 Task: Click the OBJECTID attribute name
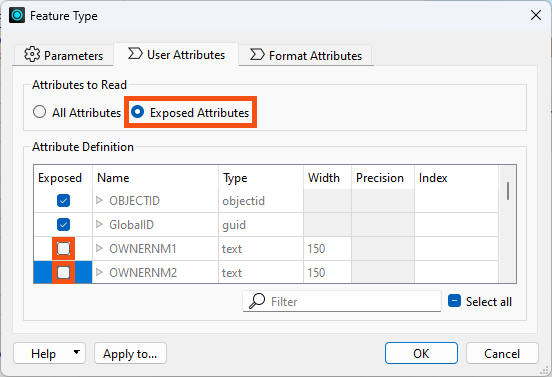134,201
